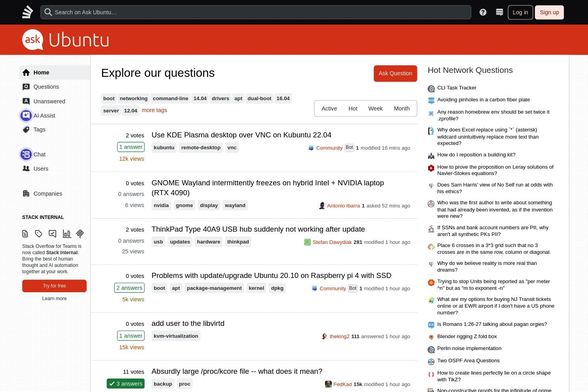Click the Try for free button
The height and width of the screenshot is (392, 588).
click(x=54, y=286)
